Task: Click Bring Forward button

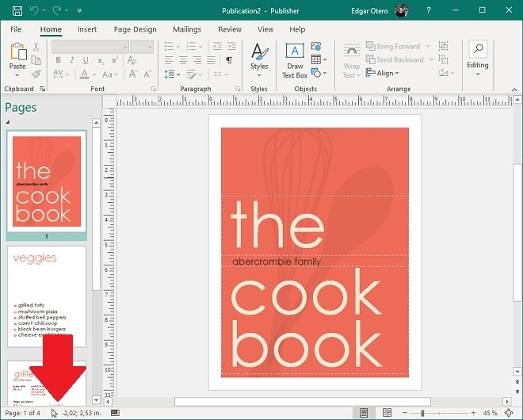Action: tap(393, 47)
